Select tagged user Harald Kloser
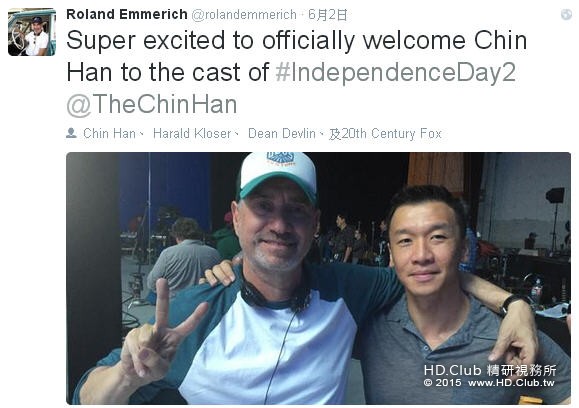Viewport: 579px width, 408px height. [x=192, y=133]
